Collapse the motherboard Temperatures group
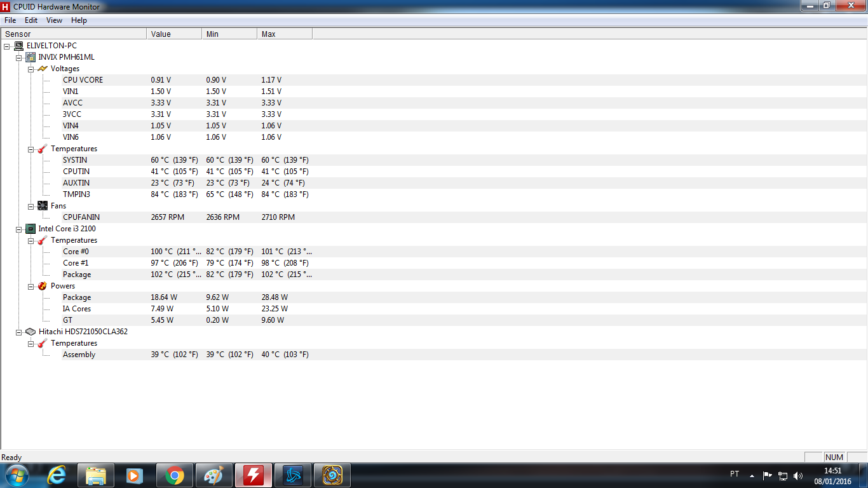 31,149
